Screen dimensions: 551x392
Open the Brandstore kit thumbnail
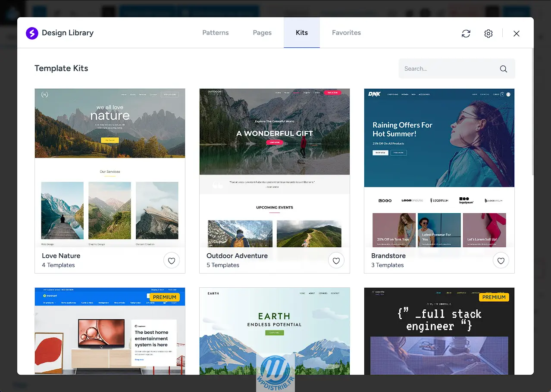439,168
